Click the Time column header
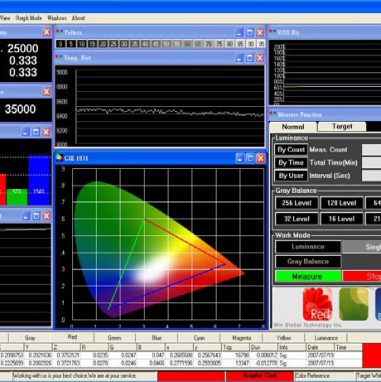The width and height of the screenshot is (381, 382). (348, 347)
